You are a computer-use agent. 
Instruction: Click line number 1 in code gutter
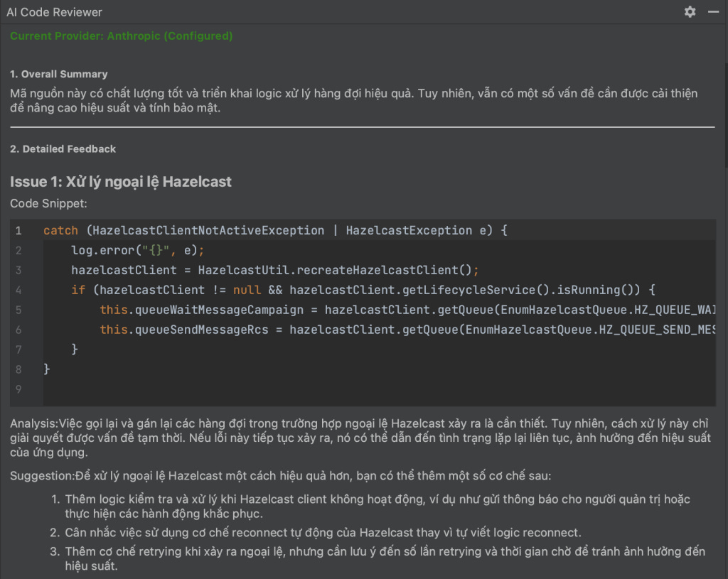point(18,231)
